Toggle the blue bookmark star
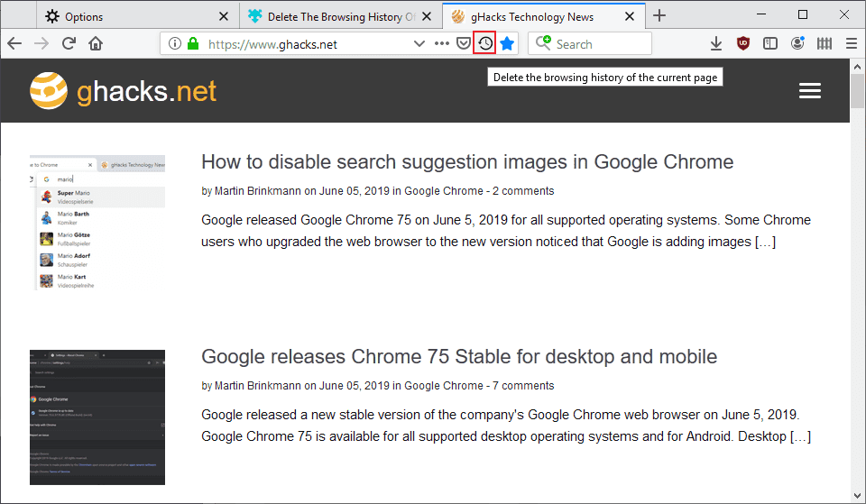The height and width of the screenshot is (504, 866). point(507,43)
